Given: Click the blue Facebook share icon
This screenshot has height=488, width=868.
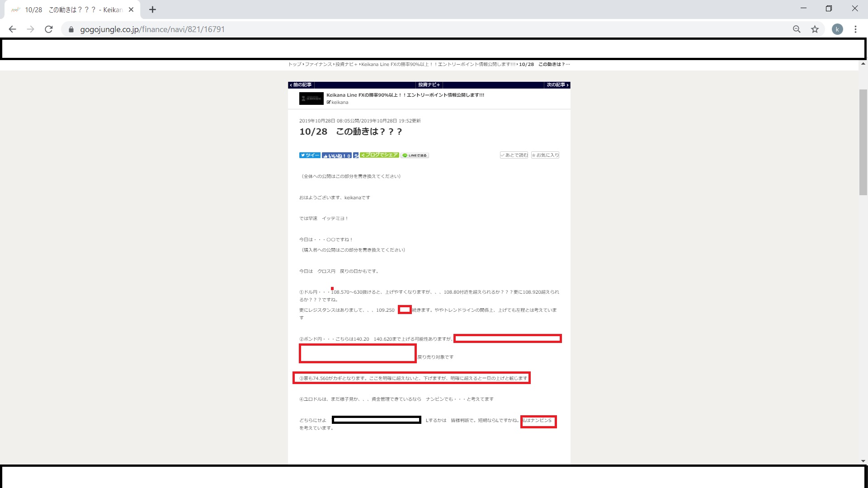Looking at the screenshot, I should click(x=356, y=155).
